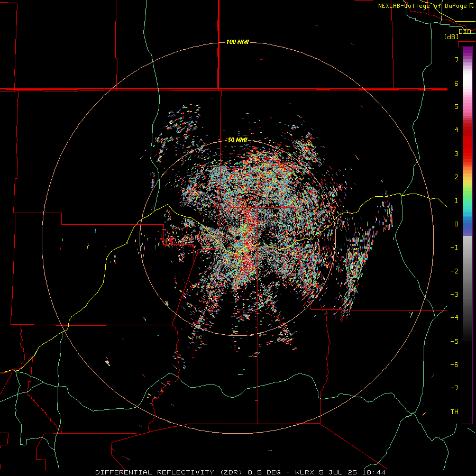Click the "TH" threshold label on the scale

click(454, 412)
